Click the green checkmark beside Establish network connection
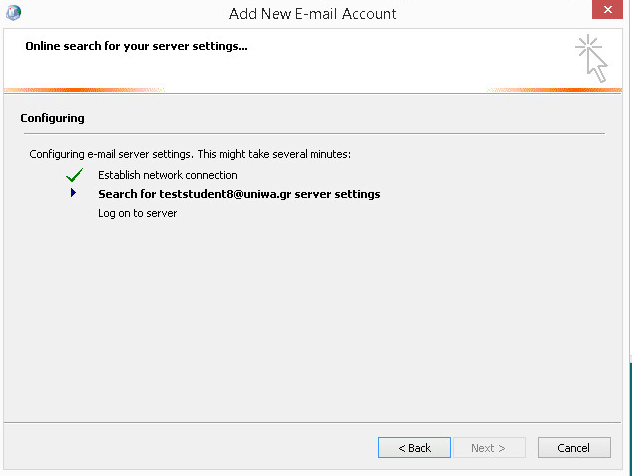Screen dimensions: 632x476 tap(75, 175)
